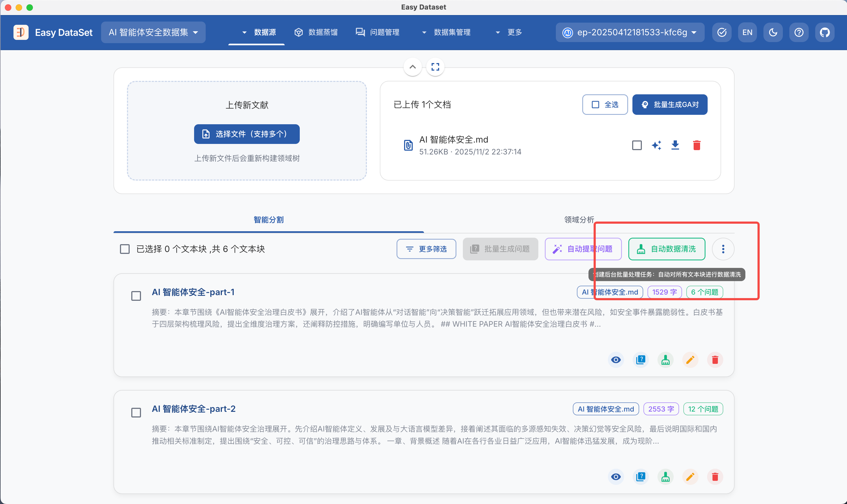View part-1 details with eye icon
The image size is (847, 504).
(x=616, y=360)
